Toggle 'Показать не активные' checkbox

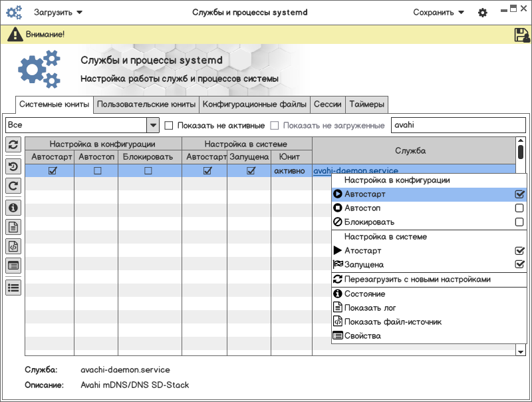pyautogui.click(x=169, y=125)
